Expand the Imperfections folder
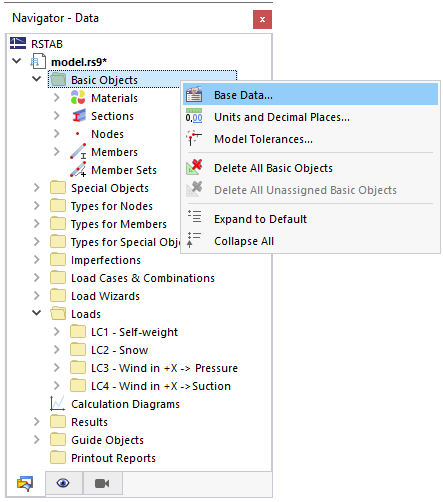 pos(37,260)
